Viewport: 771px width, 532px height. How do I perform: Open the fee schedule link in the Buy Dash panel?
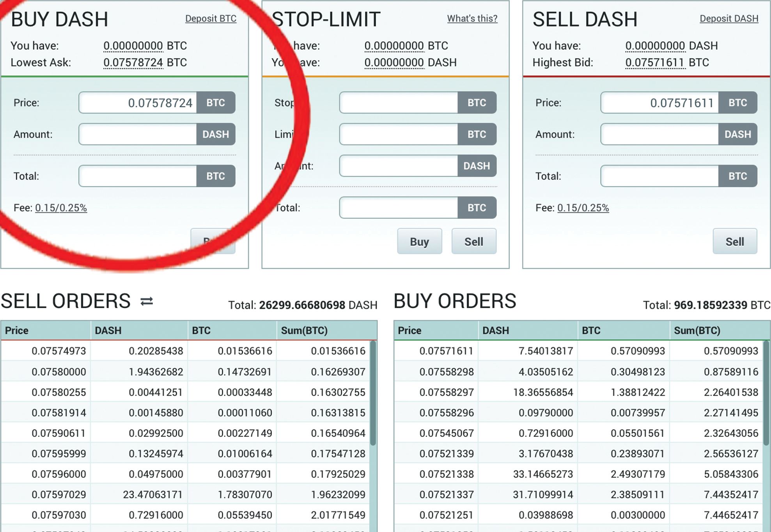click(x=61, y=208)
